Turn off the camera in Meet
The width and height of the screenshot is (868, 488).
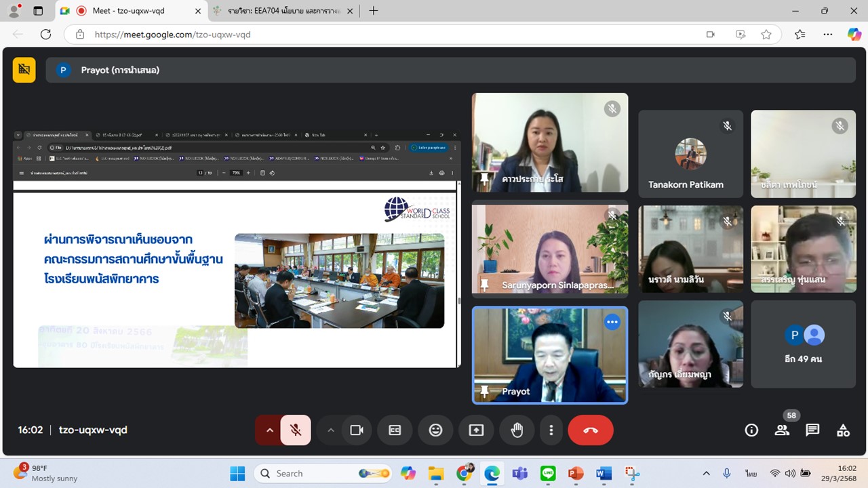pos(357,430)
